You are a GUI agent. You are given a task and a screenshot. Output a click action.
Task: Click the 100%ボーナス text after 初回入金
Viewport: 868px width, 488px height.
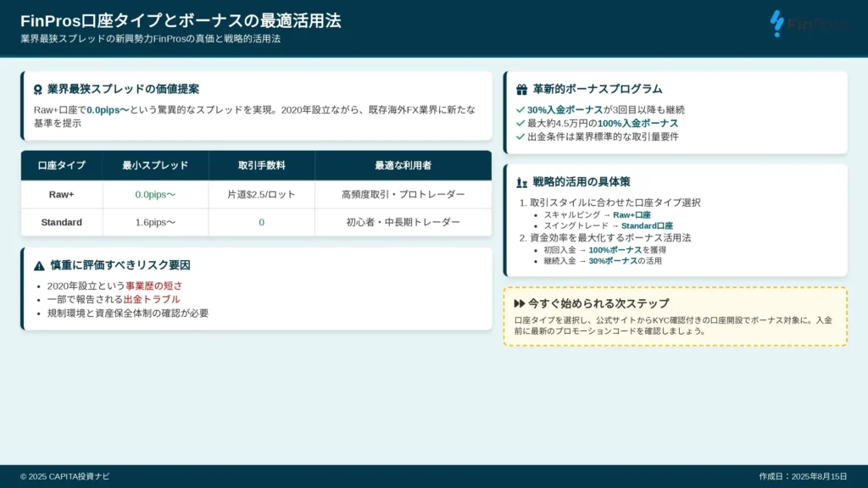tap(615, 250)
